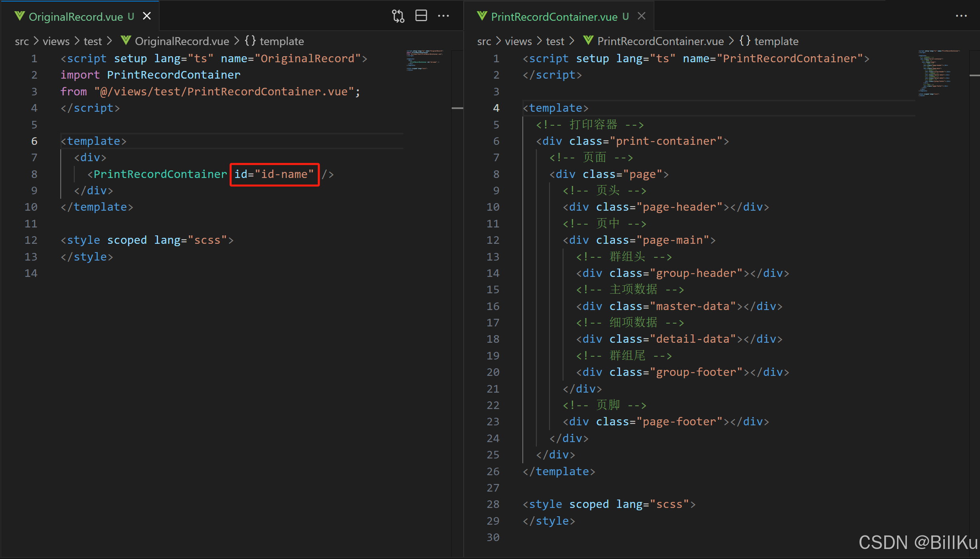Close the OriginalRecord.vue tab
The image size is (980, 559).
click(x=147, y=16)
